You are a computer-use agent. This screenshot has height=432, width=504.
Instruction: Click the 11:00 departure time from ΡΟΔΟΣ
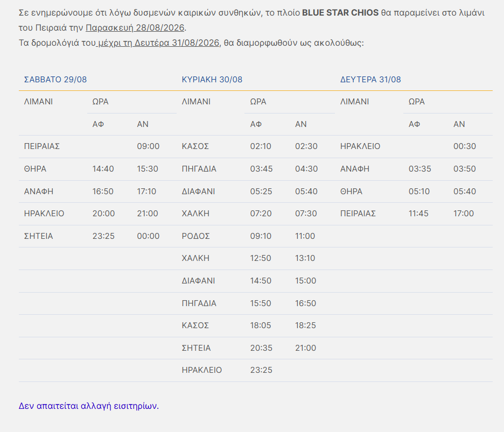pyautogui.click(x=305, y=236)
